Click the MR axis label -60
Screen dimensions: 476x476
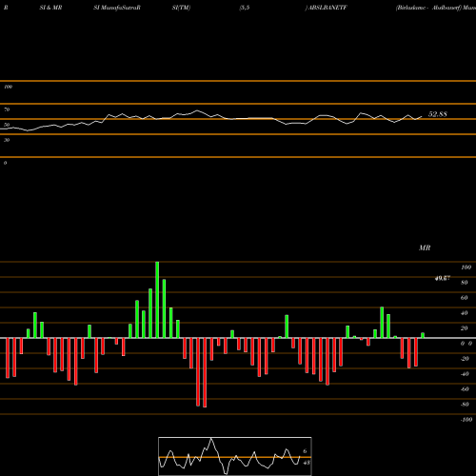[465, 389]
